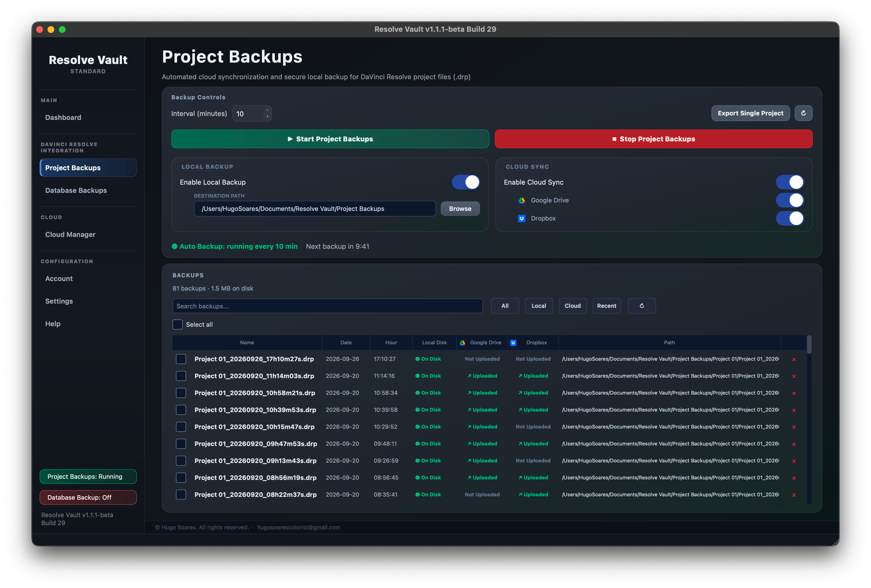871x588 pixels.
Task: Turn off Enable Cloud Sync toggle
Action: (x=790, y=182)
